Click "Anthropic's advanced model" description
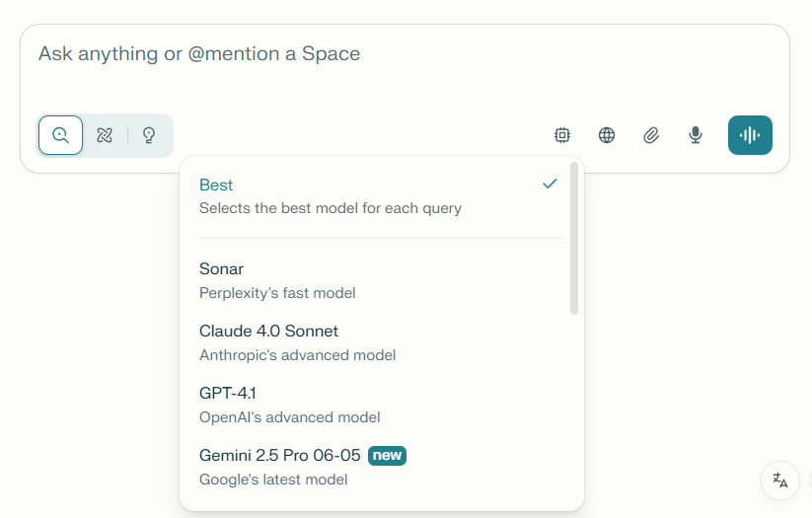This screenshot has height=518, width=812. pyautogui.click(x=298, y=355)
